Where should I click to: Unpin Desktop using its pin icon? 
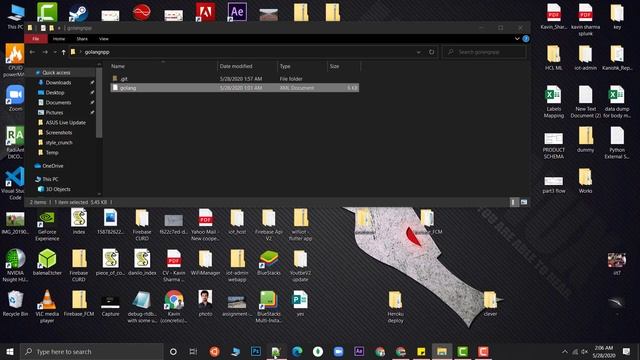click(x=92, y=93)
